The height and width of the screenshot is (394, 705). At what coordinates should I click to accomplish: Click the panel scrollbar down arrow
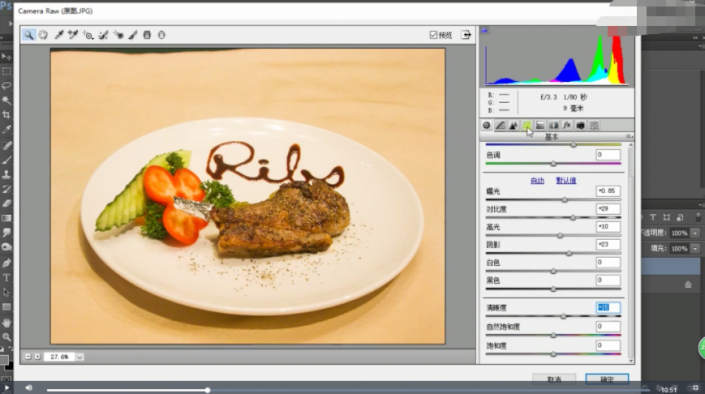(x=631, y=361)
